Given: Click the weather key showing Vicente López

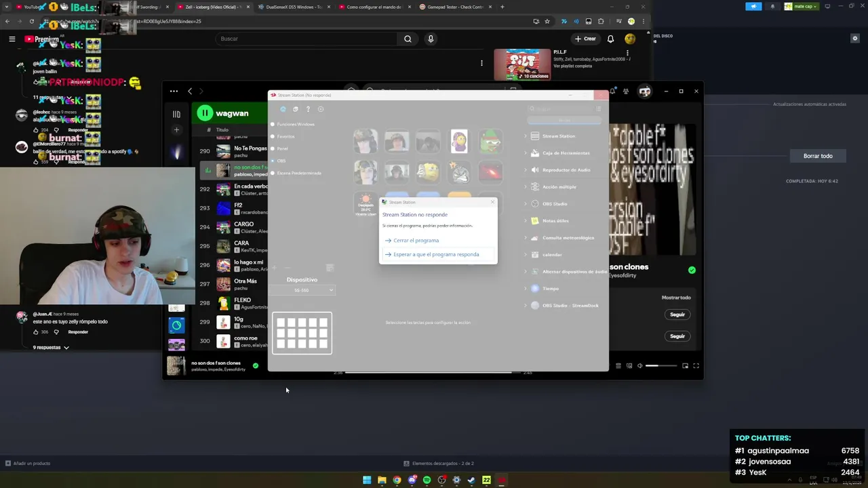Looking at the screenshot, I should [366, 204].
